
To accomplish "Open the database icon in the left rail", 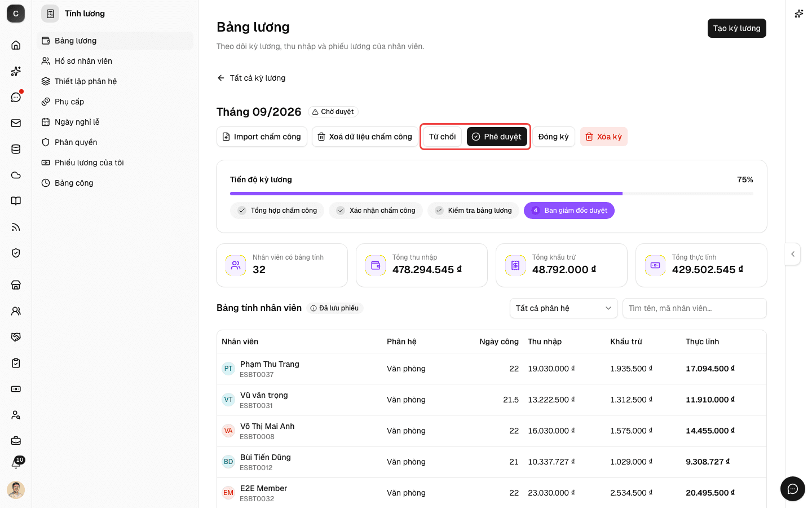I will pyautogui.click(x=16, y=149).
